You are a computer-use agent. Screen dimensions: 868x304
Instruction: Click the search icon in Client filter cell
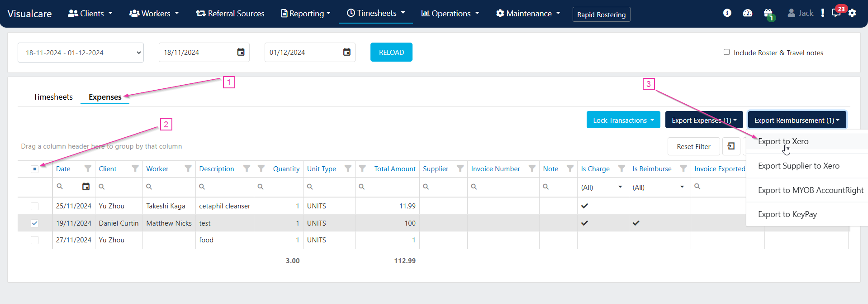pyautogui.click(x=102, y=187)
